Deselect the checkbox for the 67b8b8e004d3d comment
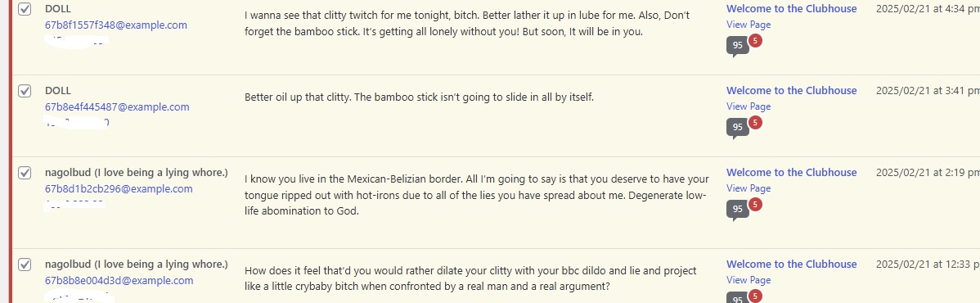Screen dimensions: 980x303 point(25,265)
